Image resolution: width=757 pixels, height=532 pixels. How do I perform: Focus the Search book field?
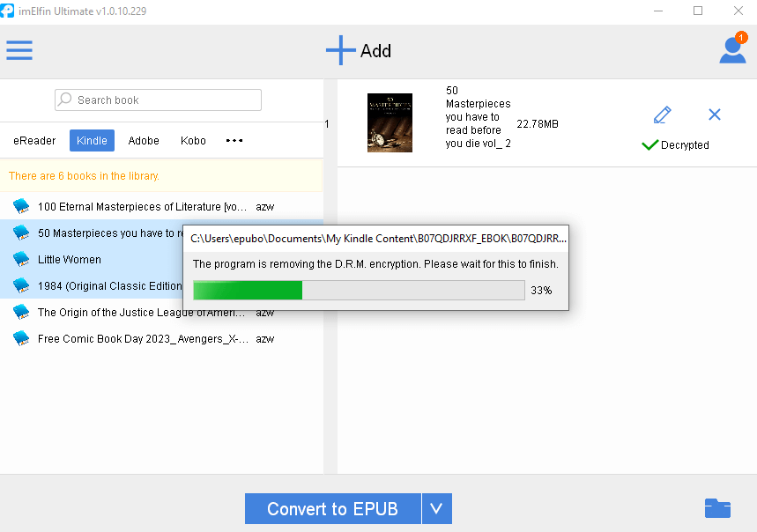[x=158, y=100]
